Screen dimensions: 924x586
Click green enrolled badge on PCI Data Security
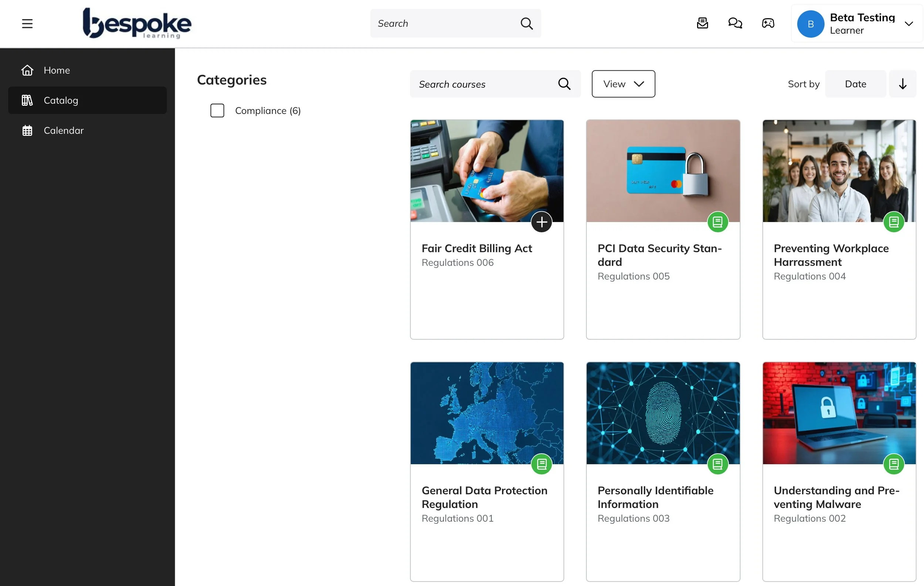click(x=717, y=222)
